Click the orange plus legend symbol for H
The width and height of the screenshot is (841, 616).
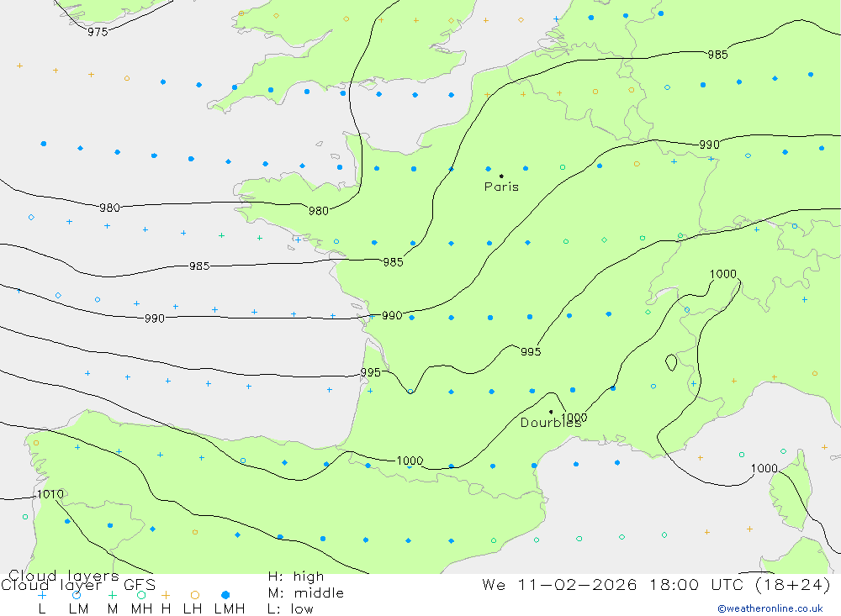pyautogui.click(x=166, y=595)
